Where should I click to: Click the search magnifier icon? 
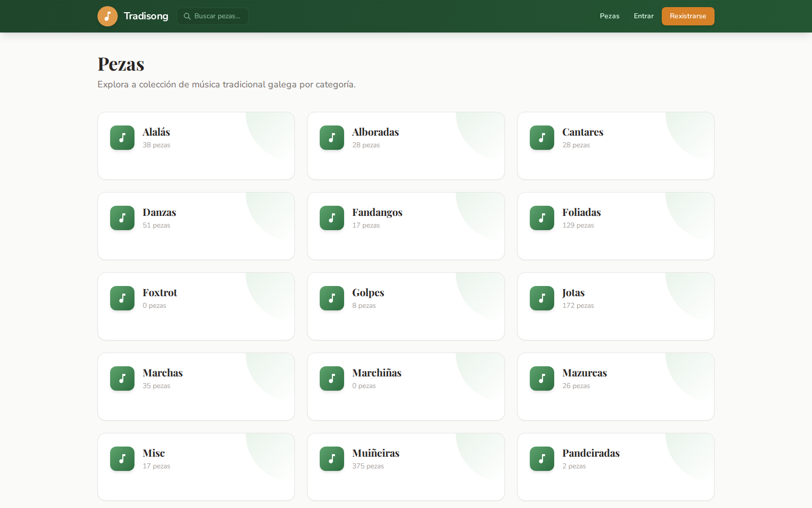(187, 16)
